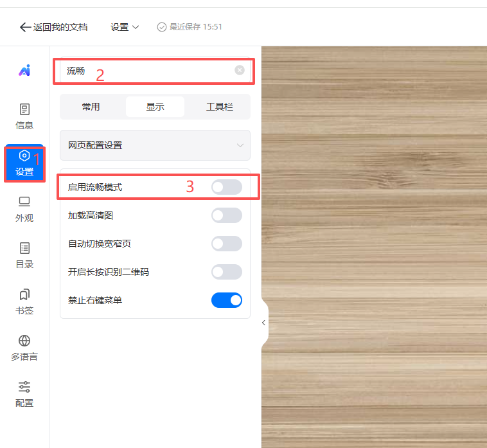
Task: Open the 目录 table of contents panel
Action: pos(24,255)
